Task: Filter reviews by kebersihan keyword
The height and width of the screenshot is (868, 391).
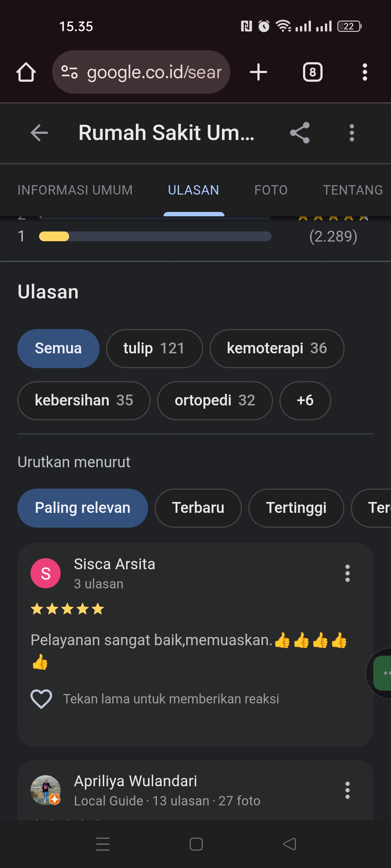Action: [84, 400]
